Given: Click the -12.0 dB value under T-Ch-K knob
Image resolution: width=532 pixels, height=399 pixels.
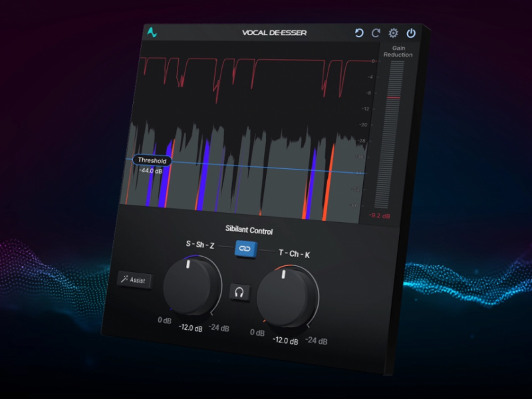Looking at the screenshot, I should [x=285, y=340].
